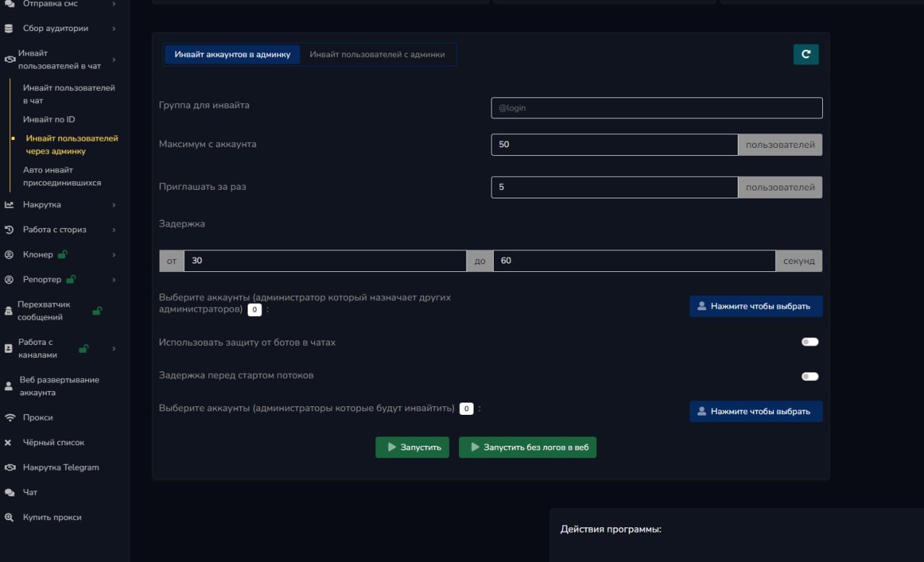The width and height of the screenshot is (924, 562).
Task: Click the chart icon beside Накрутка
Action: coord(9,205)
